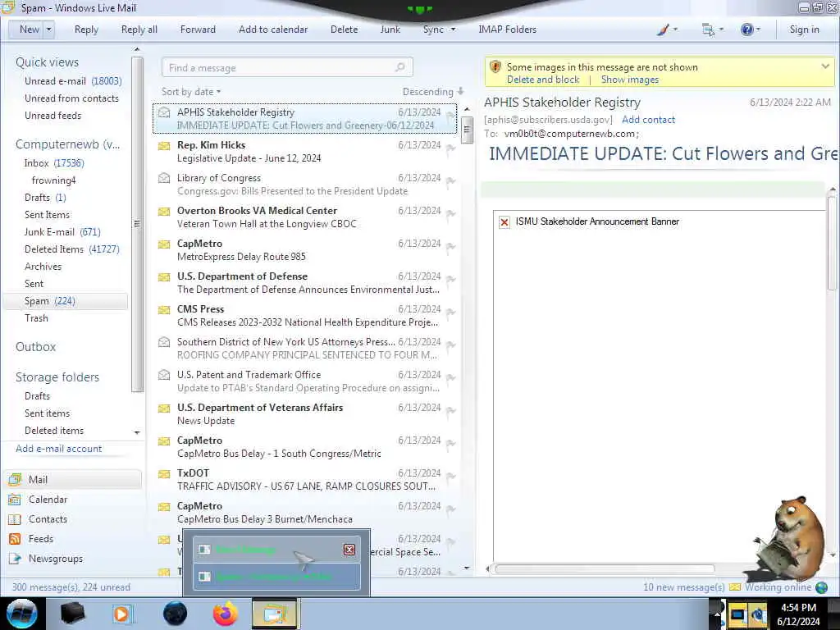Click the blue Help question mark icon
The width and height of the screenshot is (840, 630).
click(x=746, y=30)
